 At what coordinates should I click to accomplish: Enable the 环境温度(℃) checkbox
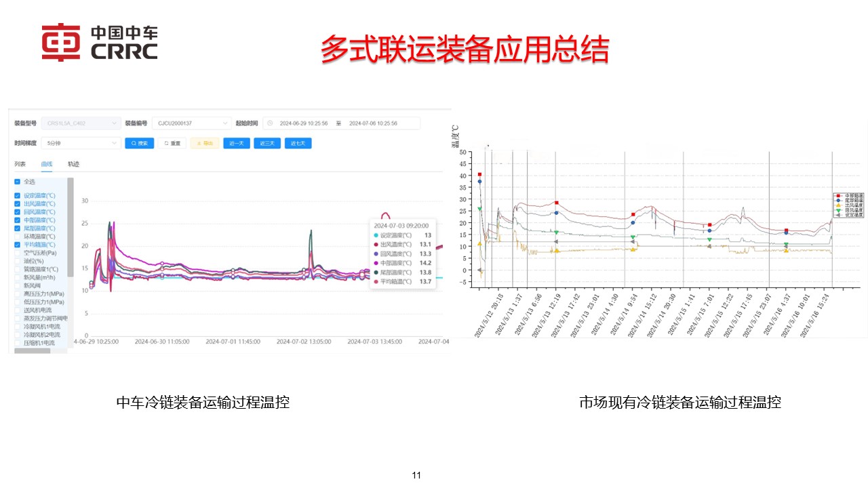pyautogui.click(x=18, y=237)
